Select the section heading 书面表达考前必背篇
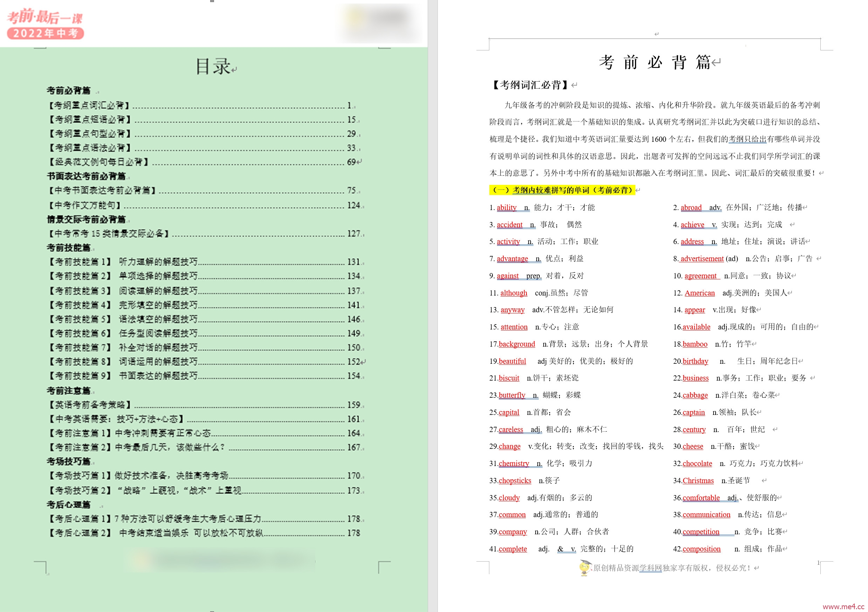This screenshot has width=868, height=612. coord(86,176)
